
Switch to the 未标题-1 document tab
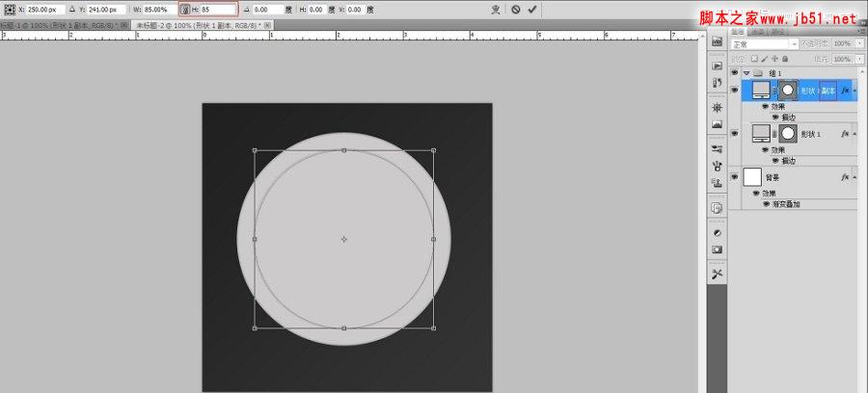click(x=61, y=25)
